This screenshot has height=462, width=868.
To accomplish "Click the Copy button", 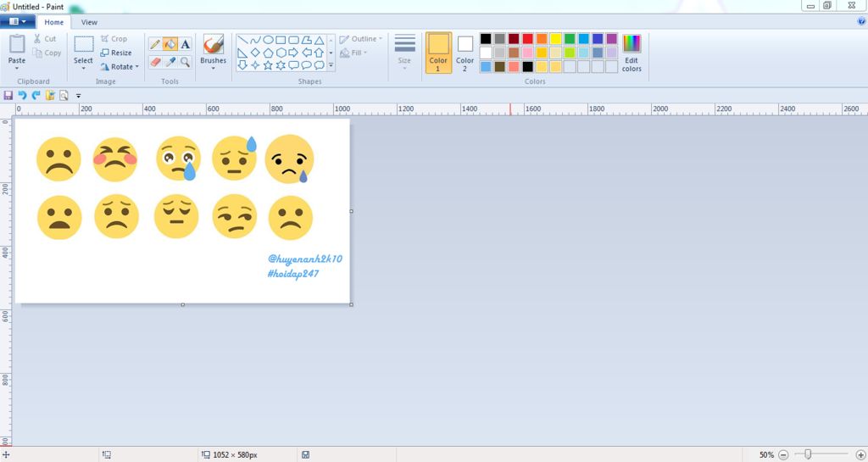I will pyautogui.click(x=47, y=53).
